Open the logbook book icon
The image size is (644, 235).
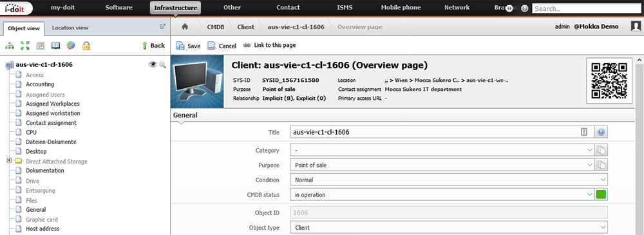(55, 46)
